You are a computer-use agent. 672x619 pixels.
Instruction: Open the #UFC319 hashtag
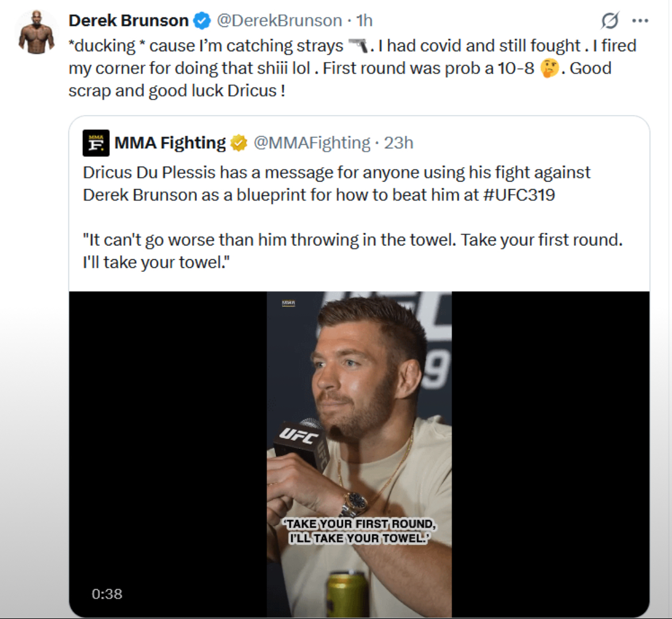pyautogui.click(x=519, y=195)
